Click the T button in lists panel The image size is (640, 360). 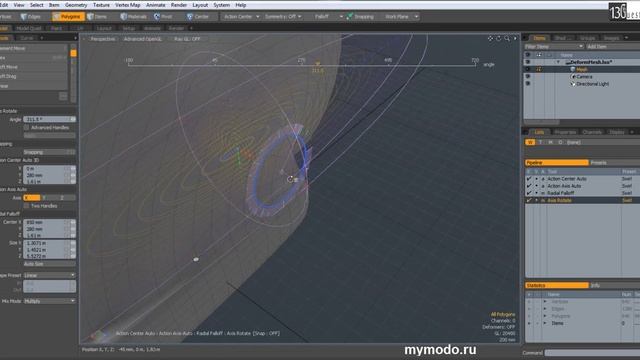coord(540,142)
